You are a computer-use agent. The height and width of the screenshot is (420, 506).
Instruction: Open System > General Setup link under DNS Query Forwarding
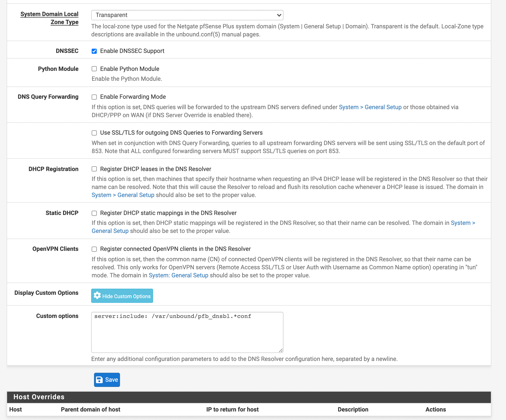click(370, 107)
